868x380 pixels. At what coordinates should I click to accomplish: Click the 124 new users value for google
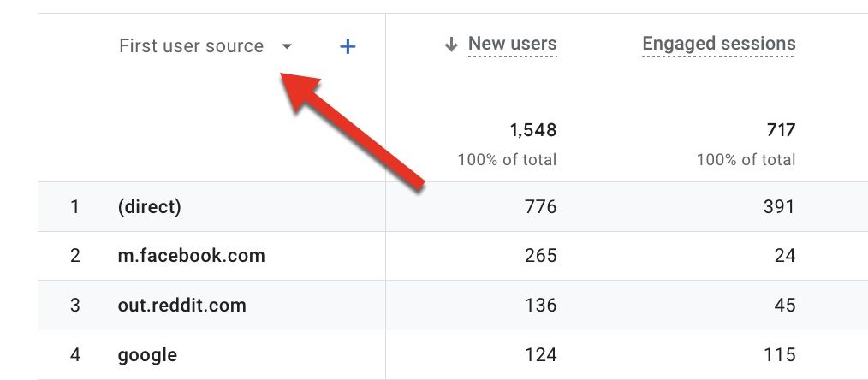541,354
